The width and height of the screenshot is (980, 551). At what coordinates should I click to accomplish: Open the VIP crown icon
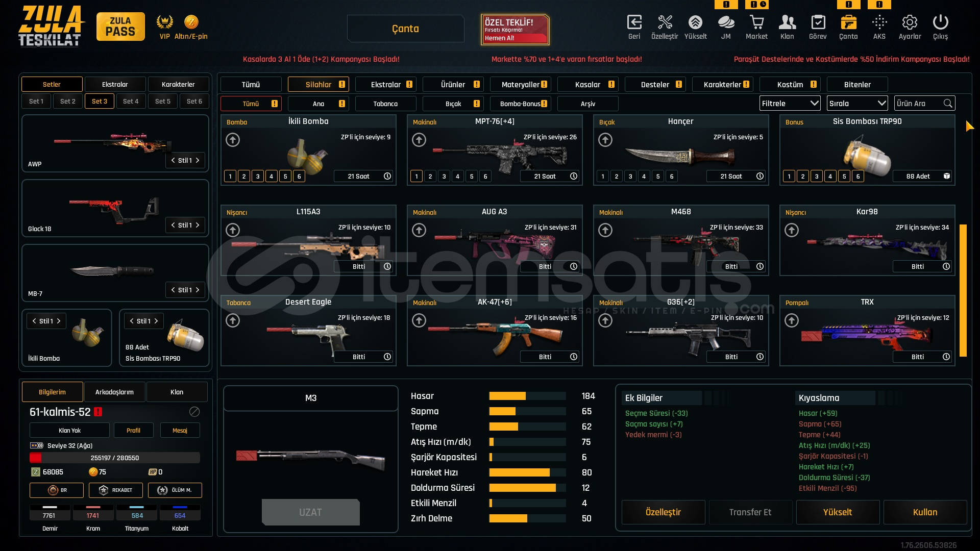[164, 22]
